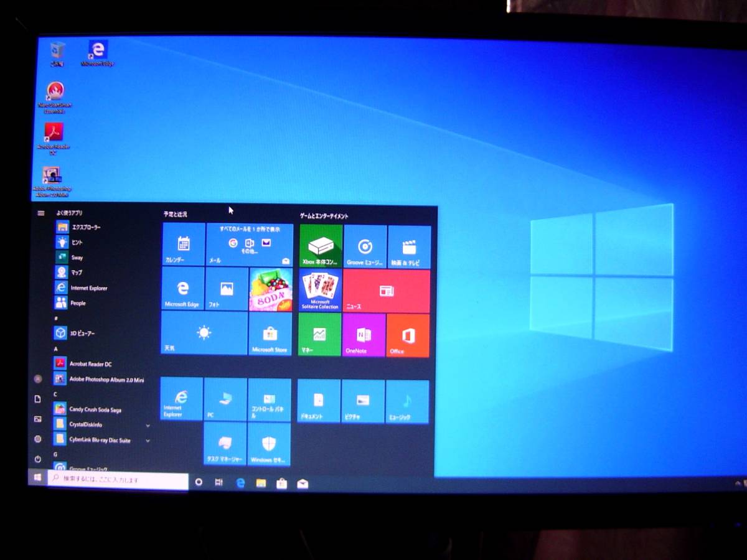Open the OneNote tile
This screenshot has height=560, width=747.
(x=364, y=335)
